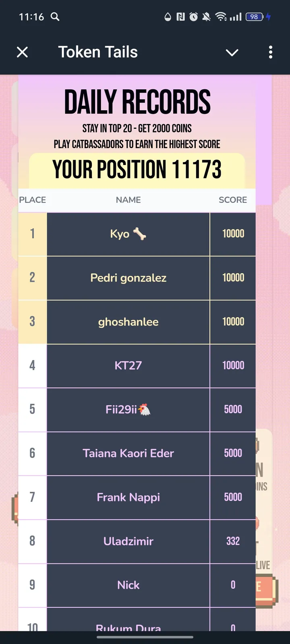
Task: Tap the Wi-Fi status icon
Action: pyautogui.click(x=221, y=17)
